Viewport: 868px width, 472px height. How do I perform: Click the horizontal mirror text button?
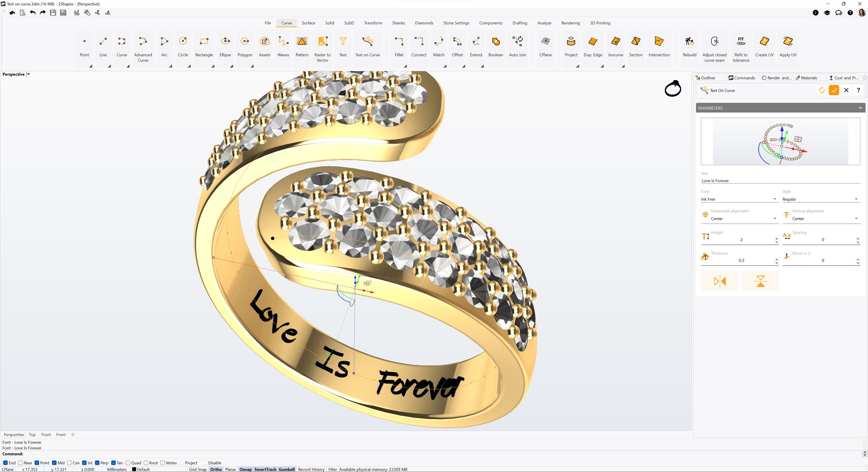(720, 281)
